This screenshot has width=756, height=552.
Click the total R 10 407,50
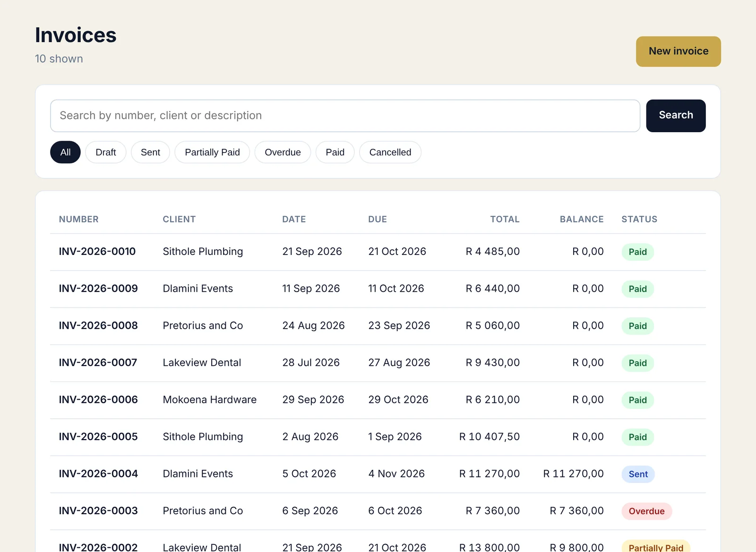coord(490,437)
